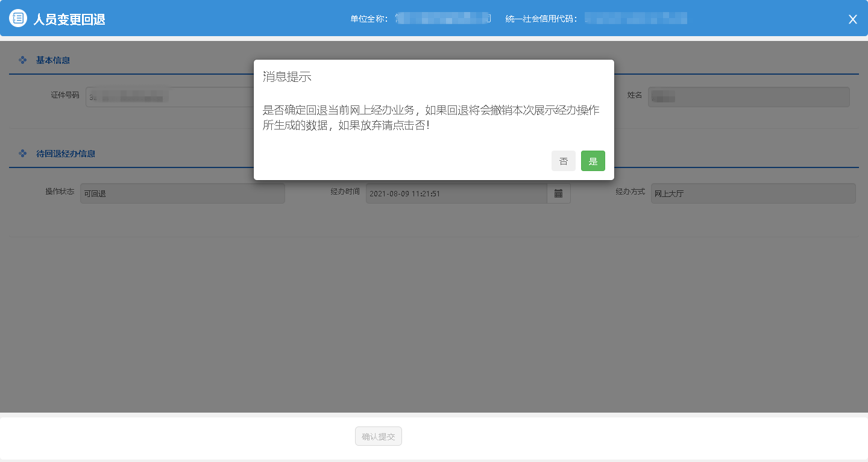Click the 待回退经办信息 section diamond icon
The height and width of the screenshot is (462, 868).
coord(23,154)
